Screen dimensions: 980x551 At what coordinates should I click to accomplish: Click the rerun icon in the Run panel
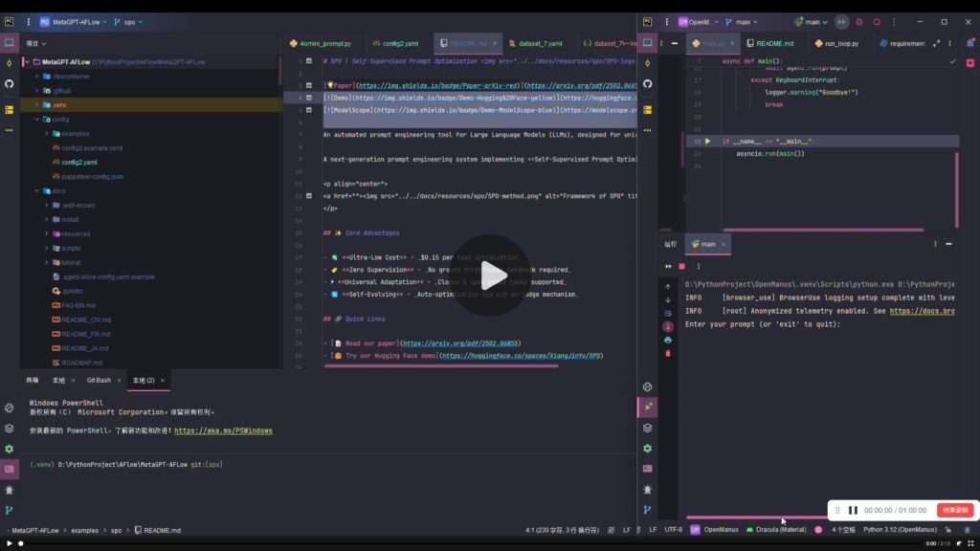point(668,266)
